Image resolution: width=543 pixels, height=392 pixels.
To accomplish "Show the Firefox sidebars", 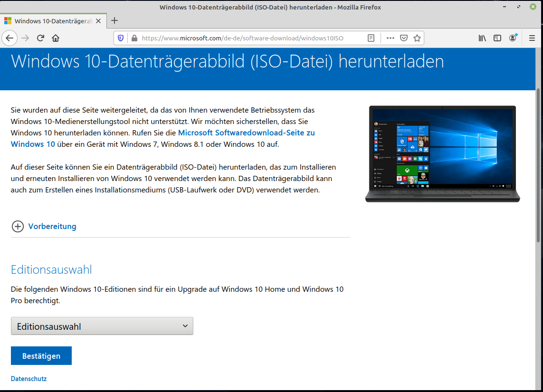I will tap(497, 38).
